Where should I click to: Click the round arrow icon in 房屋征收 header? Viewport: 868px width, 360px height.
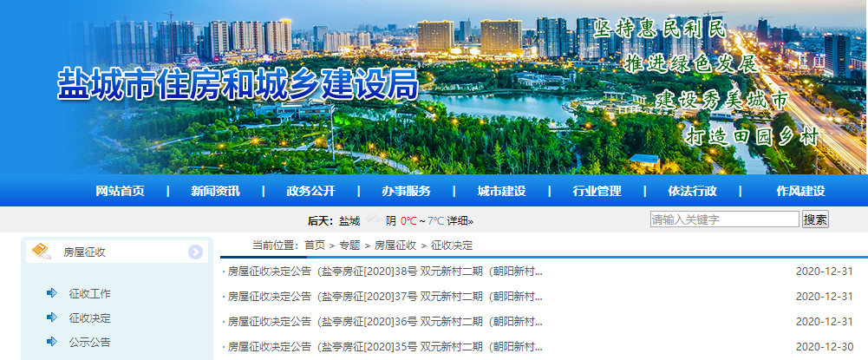pos(195,252)
